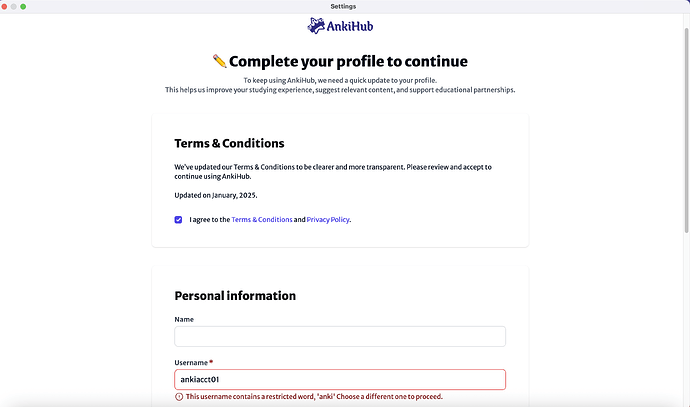Click the AnkiHub logo at top

click(x=340, y=26)
